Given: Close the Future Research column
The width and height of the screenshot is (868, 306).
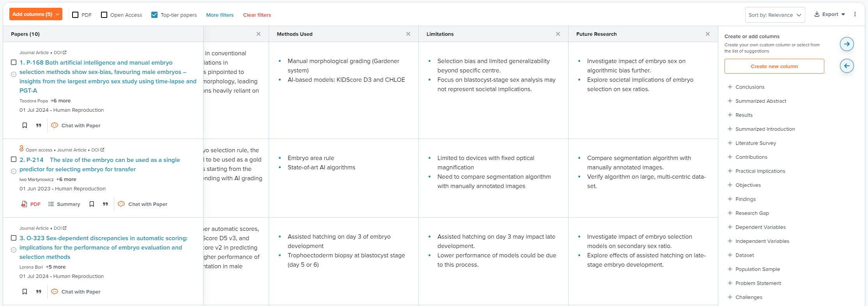Looking at the screenshot, I should point(707,34).
